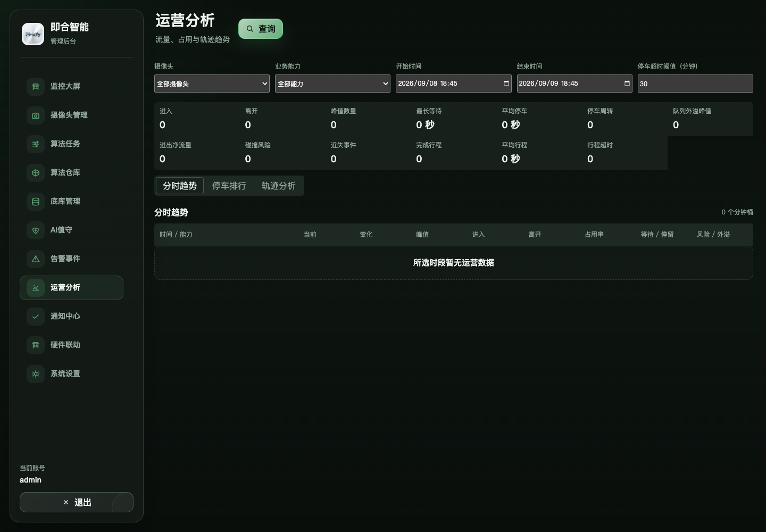The width and height of the screenshot is (766, 532).
Task: Click the 时间 / 能力 column header
Action: click(x=176, y=235)
